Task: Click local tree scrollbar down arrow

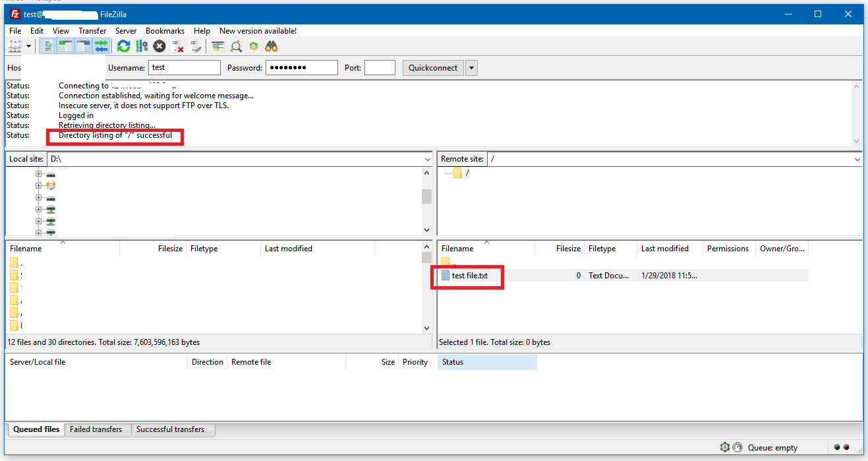Action: (x=427, y=230)
